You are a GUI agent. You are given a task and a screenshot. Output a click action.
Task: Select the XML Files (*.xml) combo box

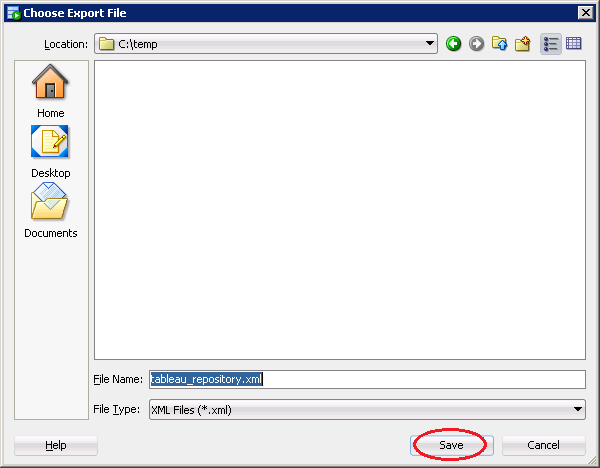point(360,409)
